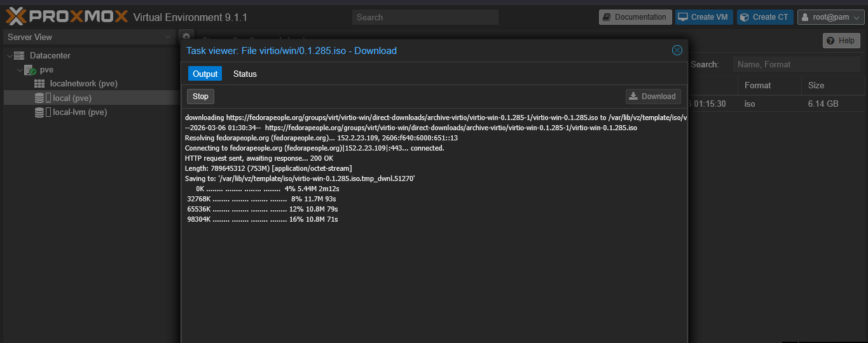Screen dimensions: 868x343
Task: Focus the top Search field
Action: [x=425, y=17]
